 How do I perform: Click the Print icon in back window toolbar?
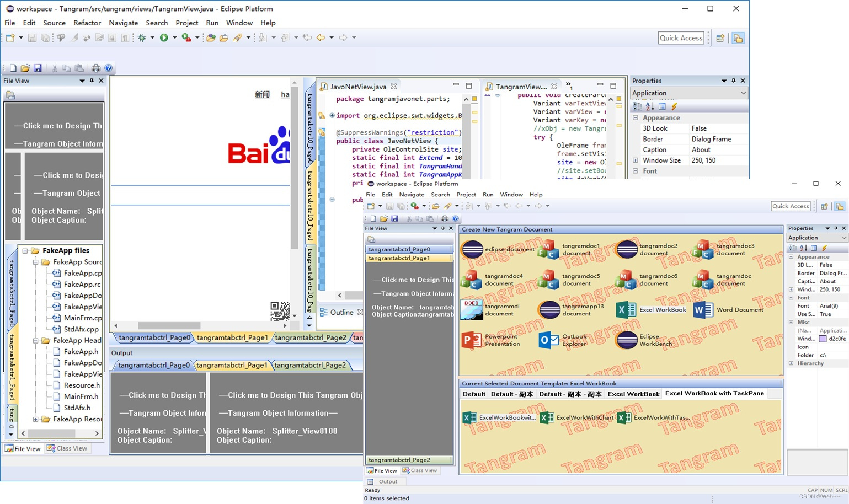click(96, 68)
